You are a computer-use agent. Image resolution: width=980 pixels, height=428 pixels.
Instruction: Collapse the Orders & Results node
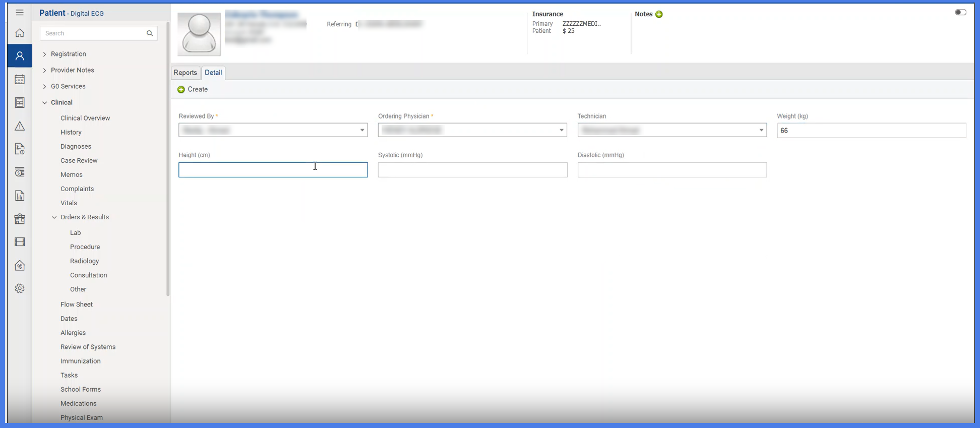(x=54, y=217)
